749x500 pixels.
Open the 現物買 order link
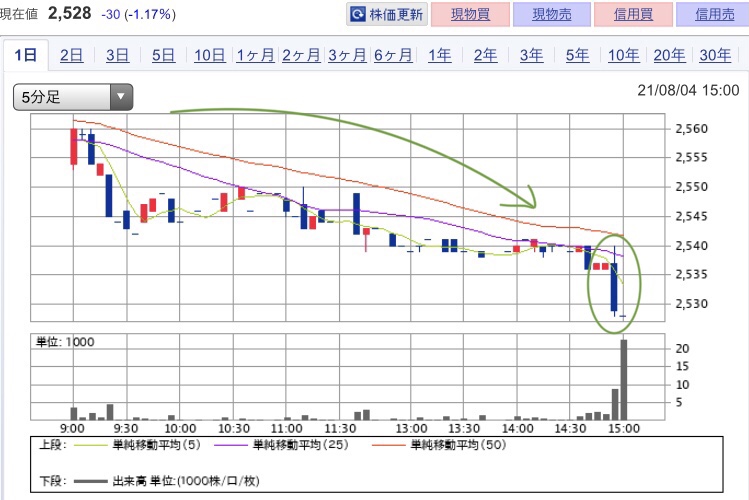(470, 14)
